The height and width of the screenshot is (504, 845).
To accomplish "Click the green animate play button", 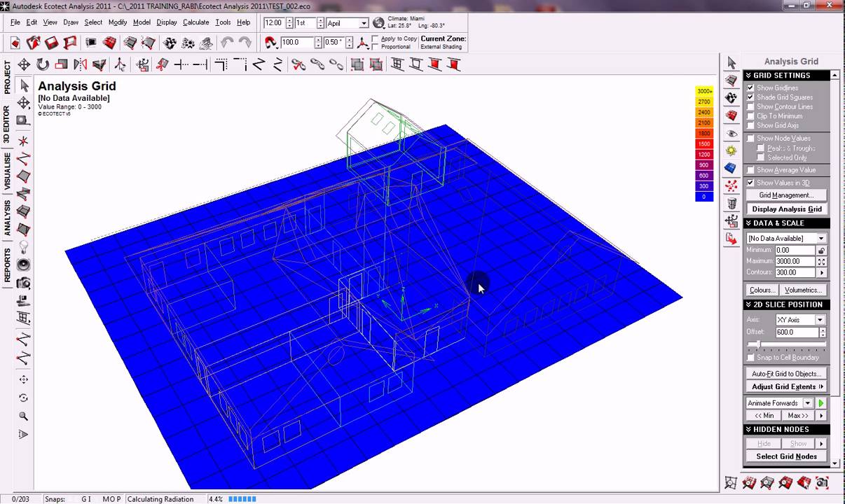I will (x=821, y=403).
